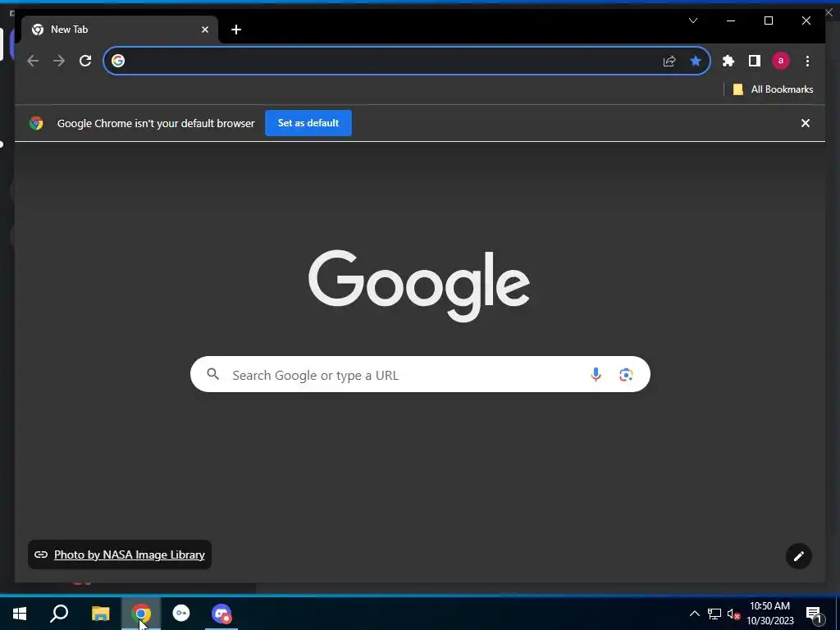Select the New Tab tab

point(120,30)
